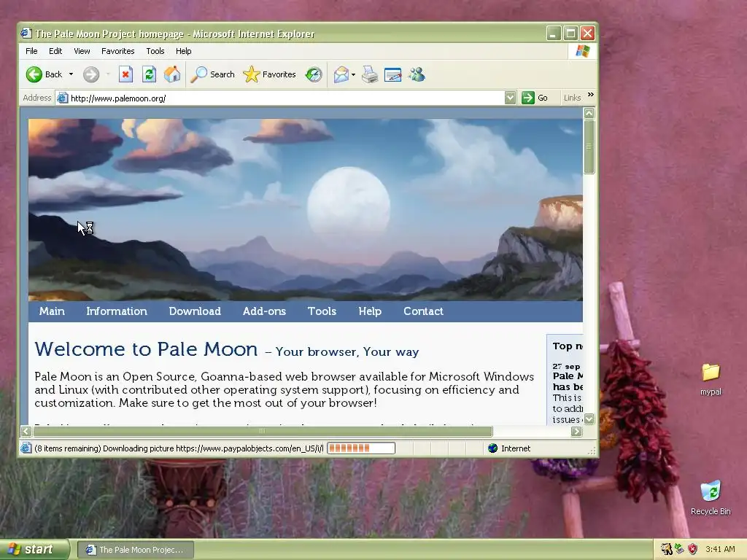Open the Add-ons page link
The height and width of the screenshot is (560, 747).
click(x=264, y=311)
